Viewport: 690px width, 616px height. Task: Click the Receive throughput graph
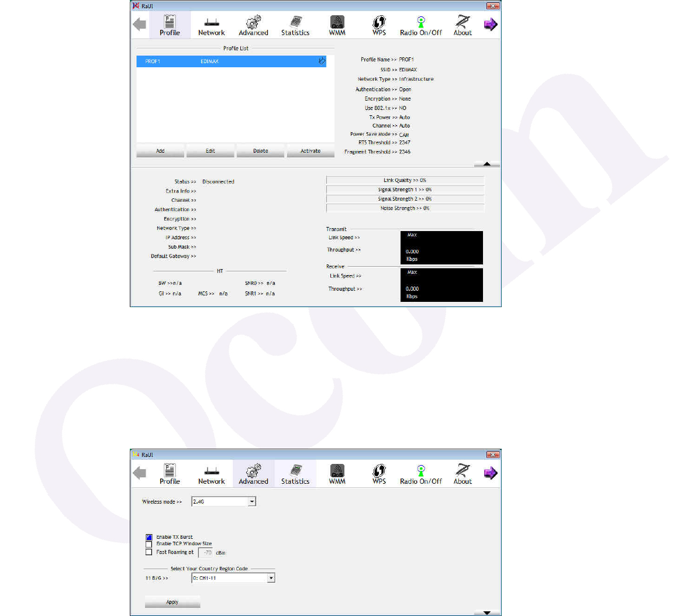[441, 285]
